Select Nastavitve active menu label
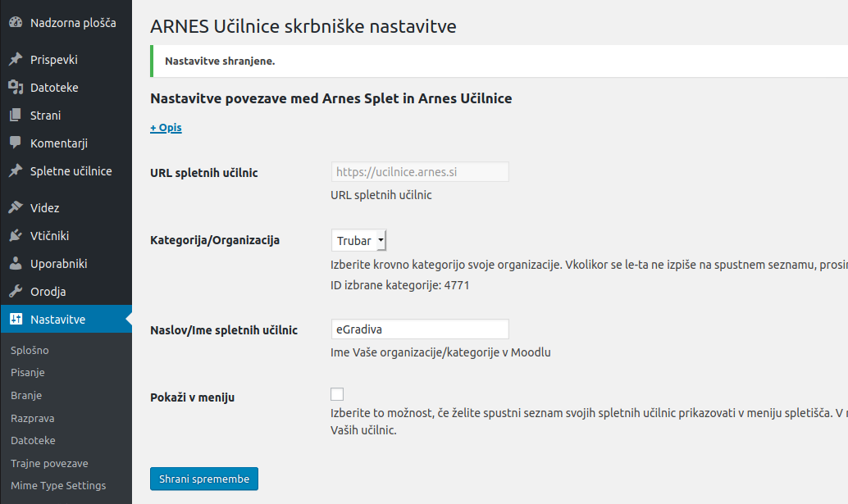 (58, 320)
